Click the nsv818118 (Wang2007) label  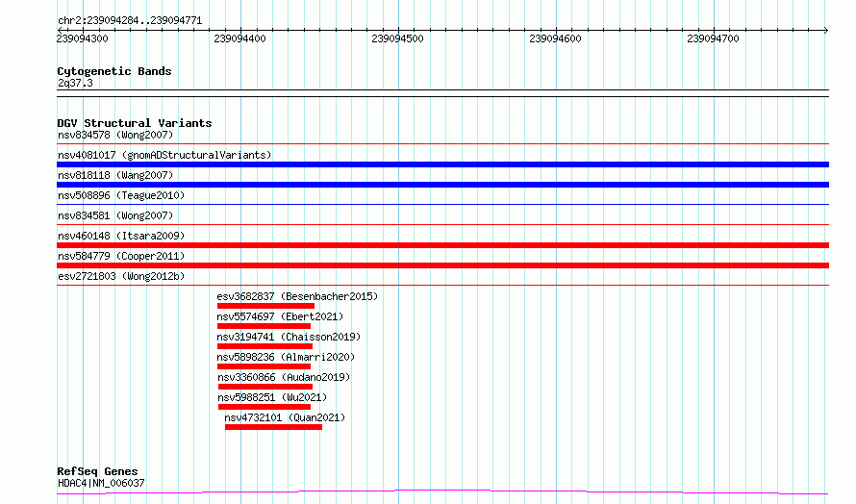pos(115,175)
